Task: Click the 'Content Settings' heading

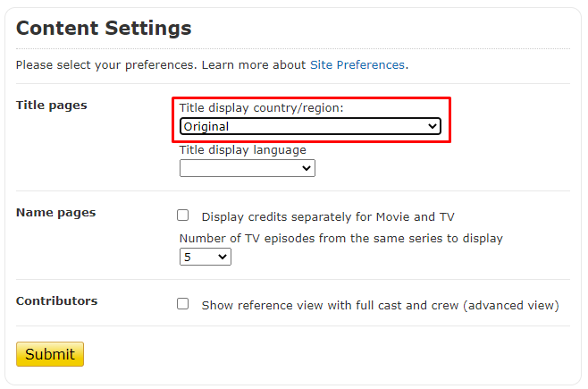Action: click(x=104, y=29)
